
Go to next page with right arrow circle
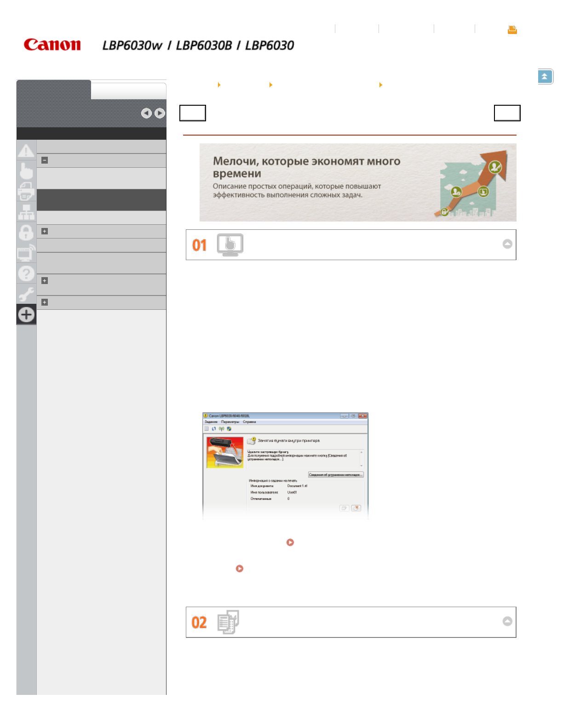pyautogui.click(x=160, y=113)
